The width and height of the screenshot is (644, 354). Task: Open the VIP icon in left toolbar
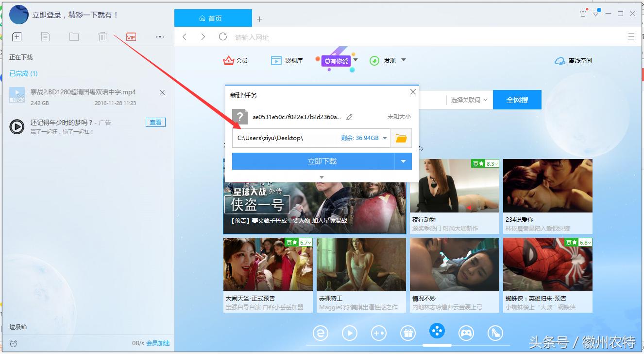point(131,36)
